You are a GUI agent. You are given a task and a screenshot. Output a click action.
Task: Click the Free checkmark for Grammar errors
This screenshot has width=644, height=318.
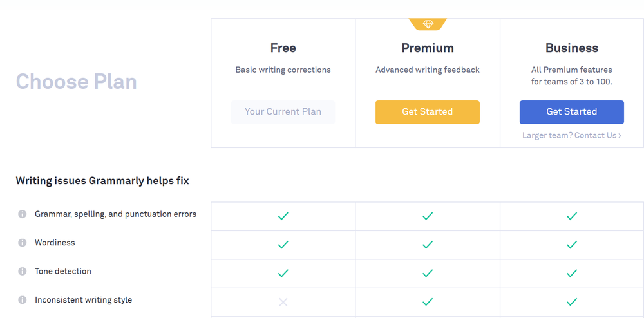point(283,216)
